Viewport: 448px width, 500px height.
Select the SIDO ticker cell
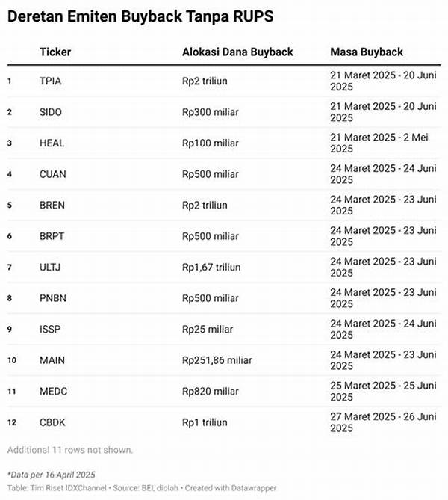(x=52, y=112)
